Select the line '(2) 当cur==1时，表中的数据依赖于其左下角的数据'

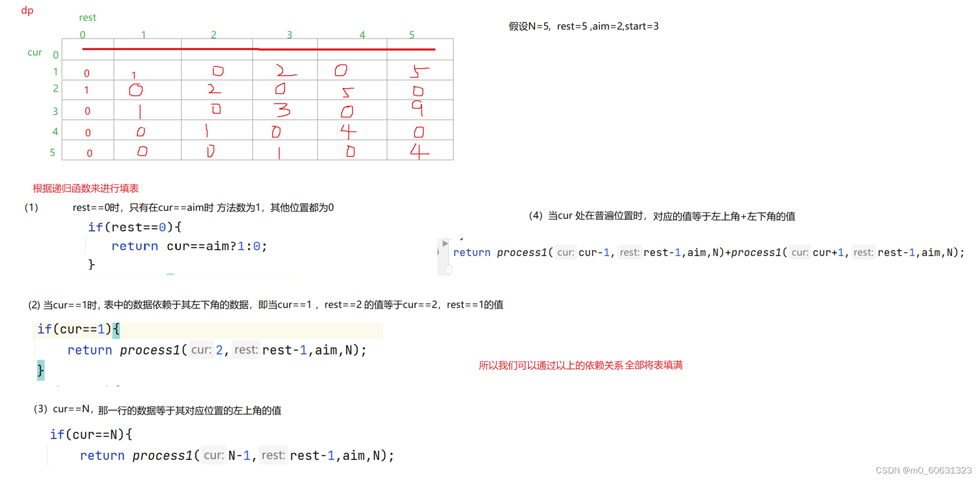coord(266,305)
